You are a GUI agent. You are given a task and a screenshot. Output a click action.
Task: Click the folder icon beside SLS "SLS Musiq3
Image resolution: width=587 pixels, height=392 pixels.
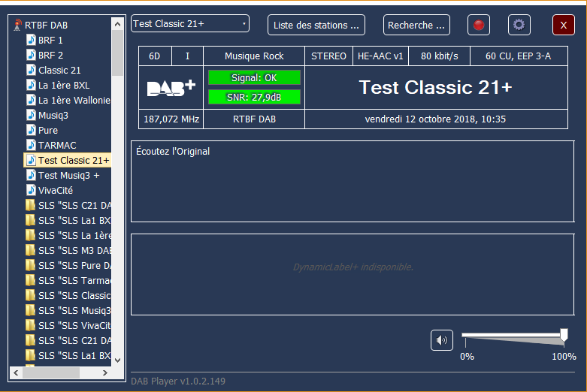pos(30,310)
